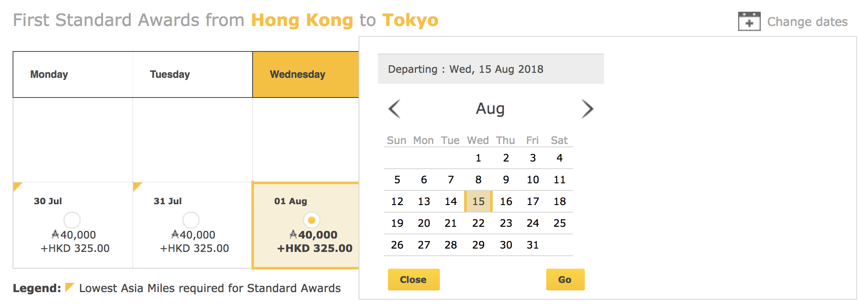Click the legend's yellow flag icon
Image resolution: width=868 pixels, height=308 pixels.
[x=70, y=287]
